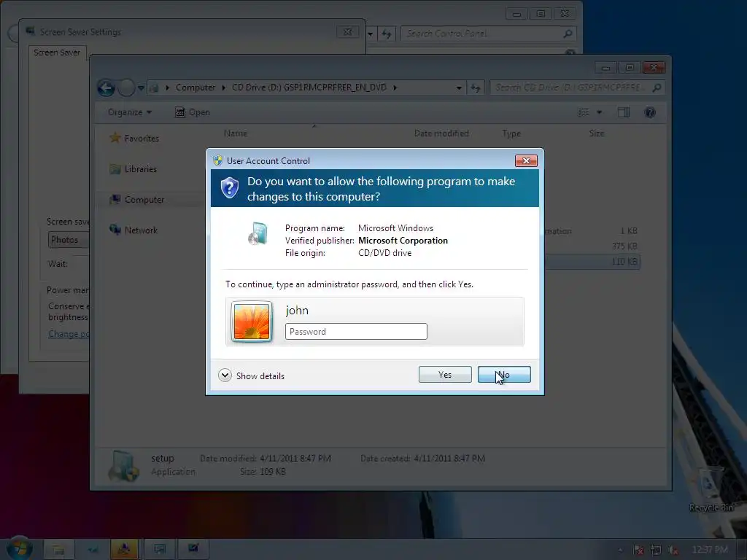Open Photos screen saver dropdown

coord(68,239)
